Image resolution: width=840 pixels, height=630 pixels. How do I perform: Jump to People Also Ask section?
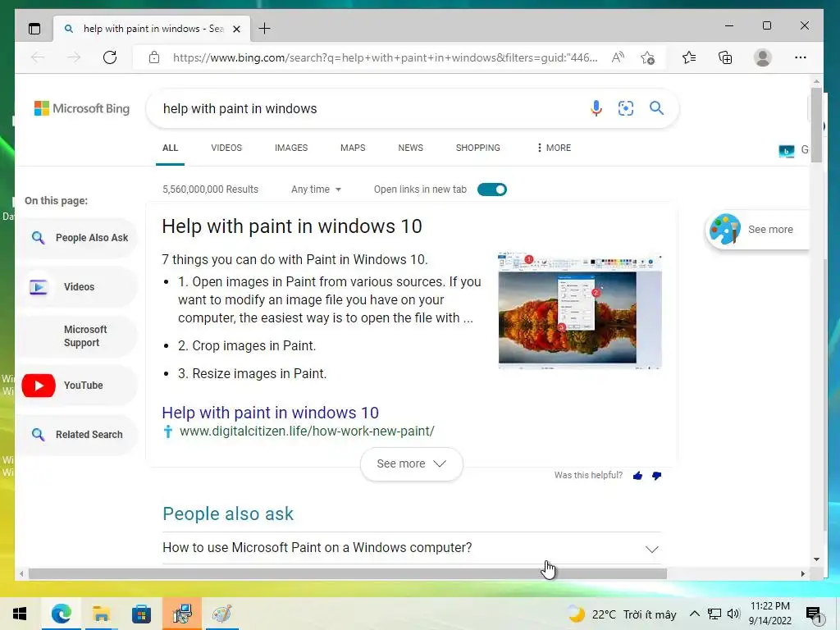[80, 238]
